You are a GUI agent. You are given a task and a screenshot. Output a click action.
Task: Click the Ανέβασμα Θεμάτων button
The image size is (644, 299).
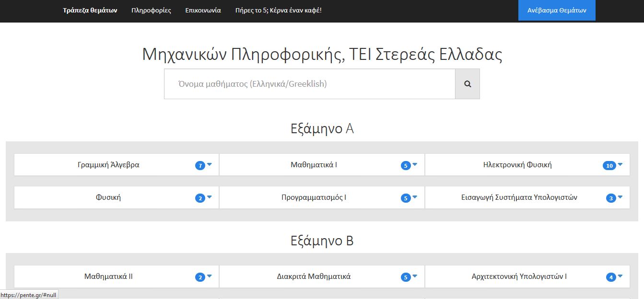pos(557,10)
